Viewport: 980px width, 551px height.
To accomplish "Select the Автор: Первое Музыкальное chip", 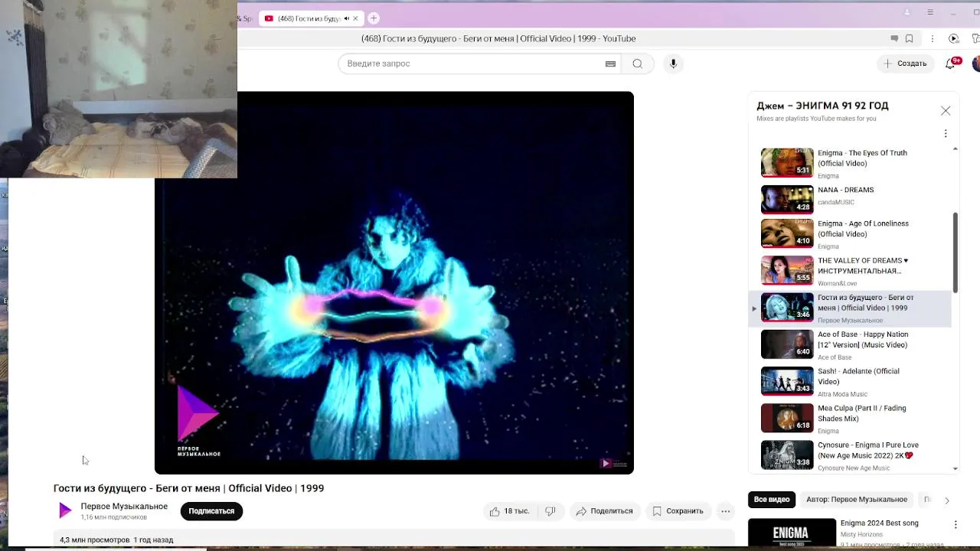I will pyautogui.click(x=857, y=500).
